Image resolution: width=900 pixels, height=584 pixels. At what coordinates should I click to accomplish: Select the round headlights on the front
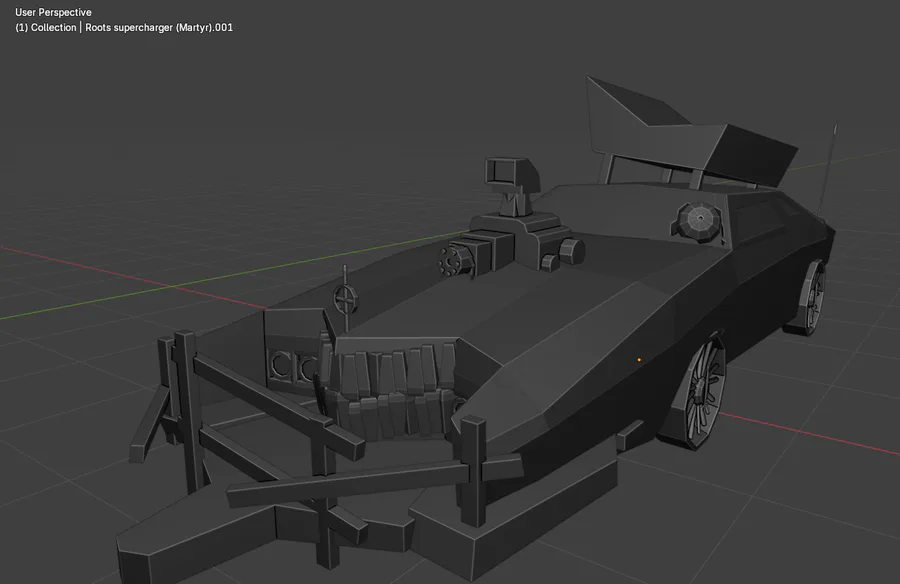295,366
